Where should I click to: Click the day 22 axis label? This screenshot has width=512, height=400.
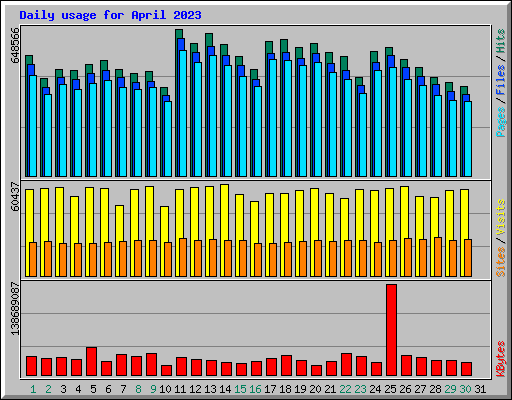(x=345, y=389)
